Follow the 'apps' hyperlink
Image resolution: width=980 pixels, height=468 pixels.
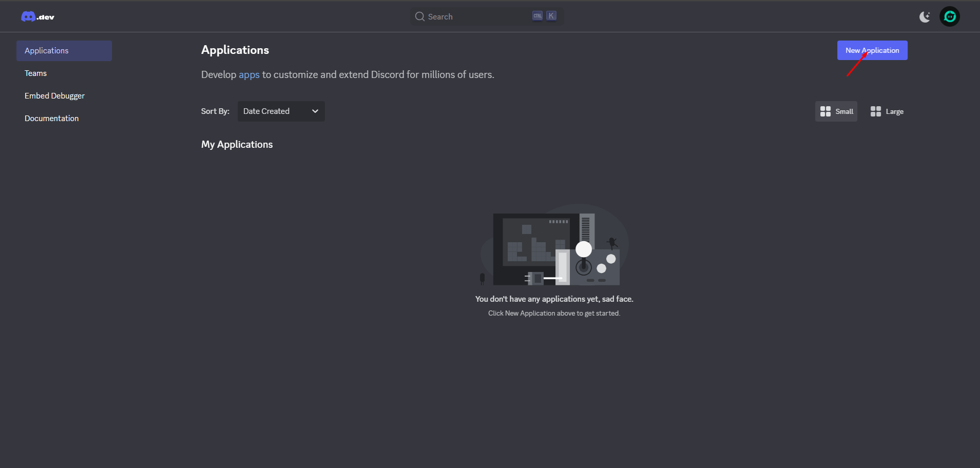click(249, 75)
